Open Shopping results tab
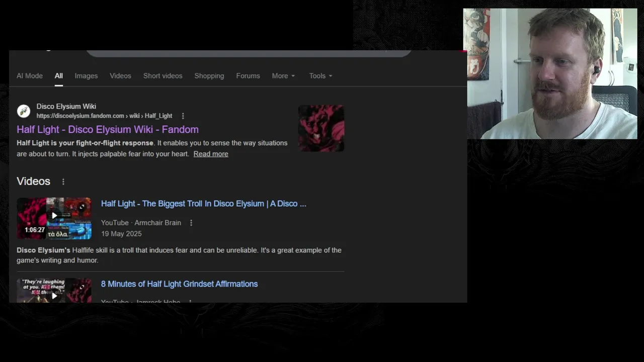The image size is (644, 362). click(209, 76)
